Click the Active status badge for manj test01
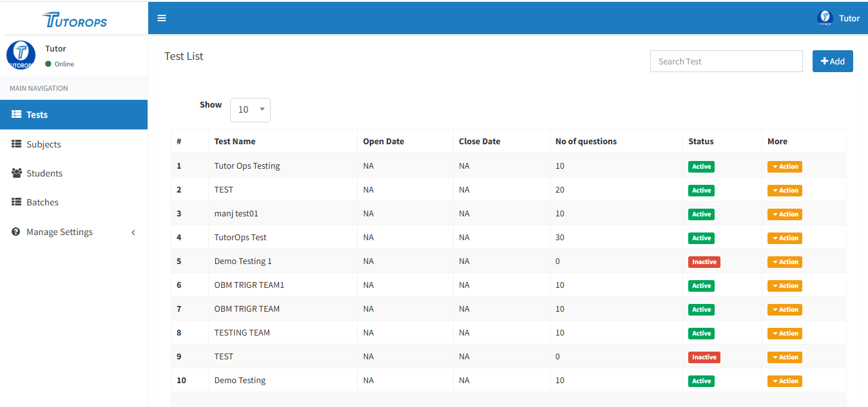 701,214
